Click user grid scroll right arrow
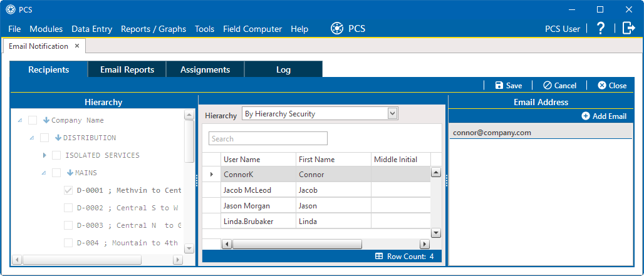 tap(425, 244)
